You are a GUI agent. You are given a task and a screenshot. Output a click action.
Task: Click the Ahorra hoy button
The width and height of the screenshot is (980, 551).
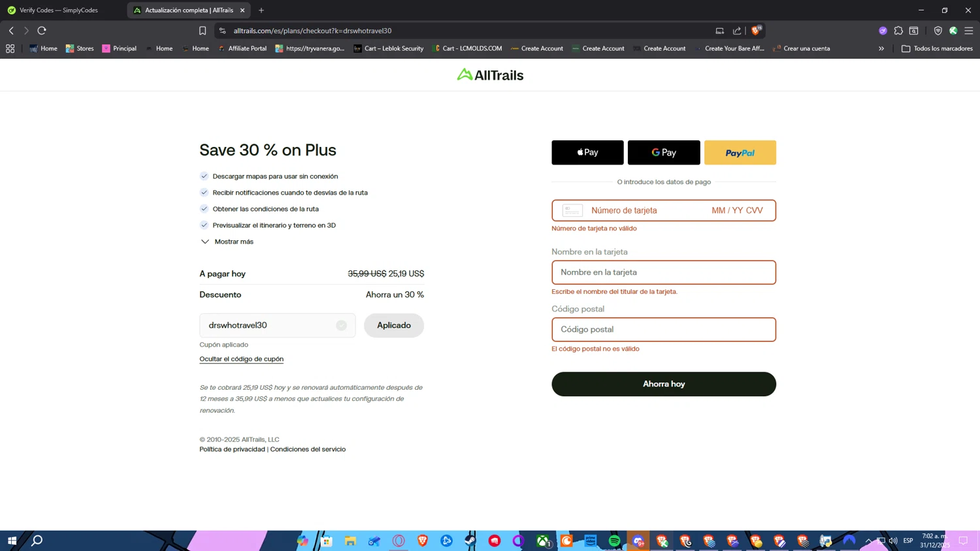click(x=664, y=384)
